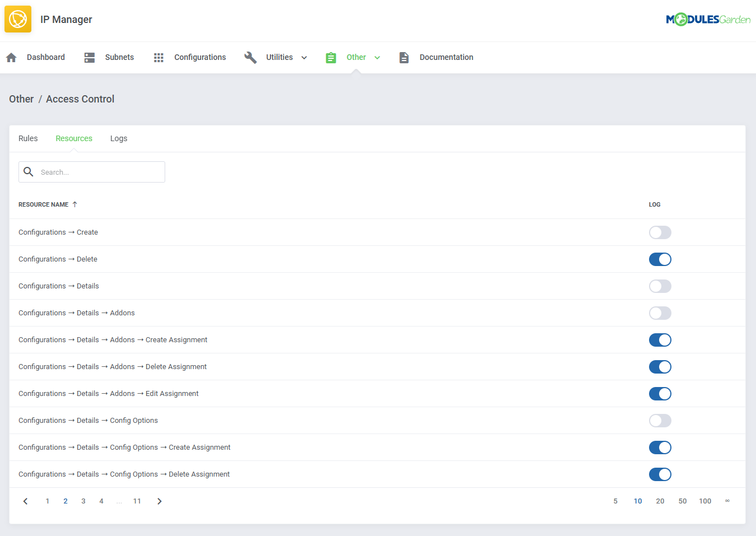756x536 pixels.
Task: Click the Subnets grid icon
Action: click(90, 57)
